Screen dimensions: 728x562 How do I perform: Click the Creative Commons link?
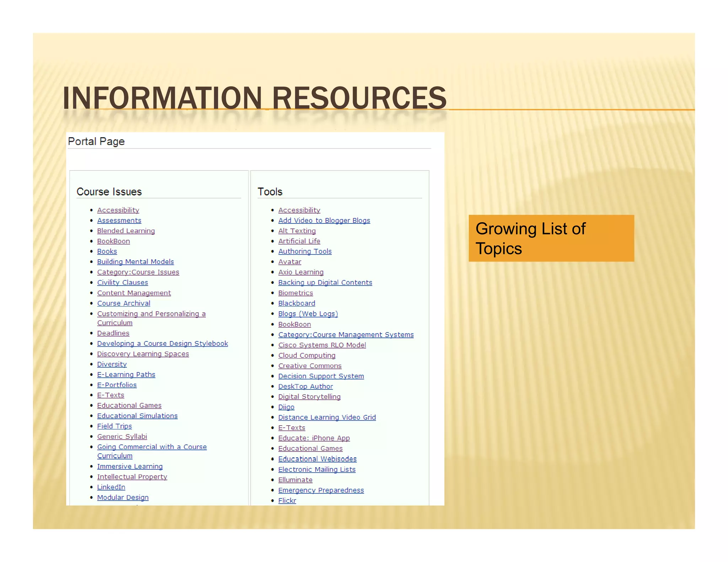coord(310,366)
